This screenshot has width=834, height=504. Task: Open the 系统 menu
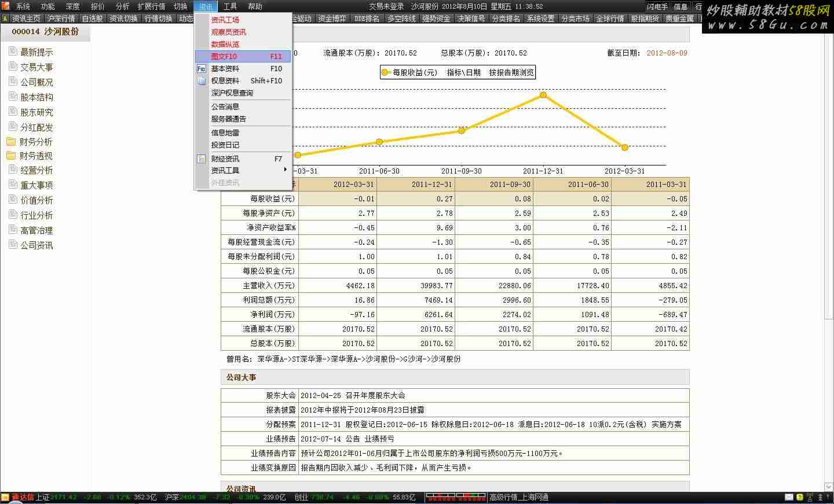click(x=23, y=6)
